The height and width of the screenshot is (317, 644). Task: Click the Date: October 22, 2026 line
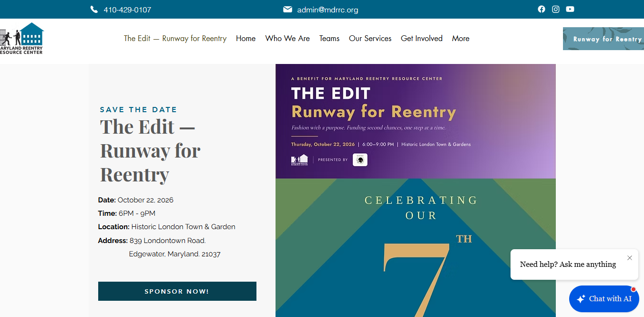click(x=136, y=200)
